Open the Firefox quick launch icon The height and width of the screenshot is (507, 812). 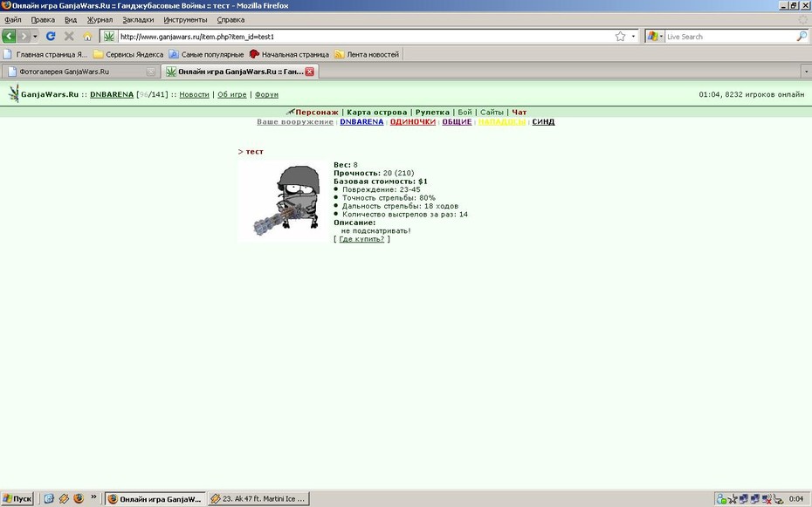[x=79, y=499]
